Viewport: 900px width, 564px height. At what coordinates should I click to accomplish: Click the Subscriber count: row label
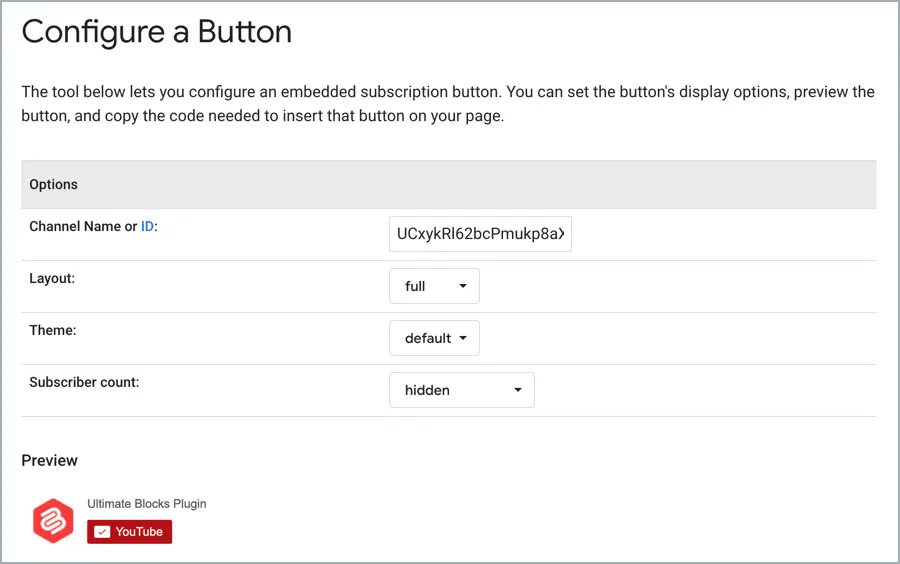85,383
